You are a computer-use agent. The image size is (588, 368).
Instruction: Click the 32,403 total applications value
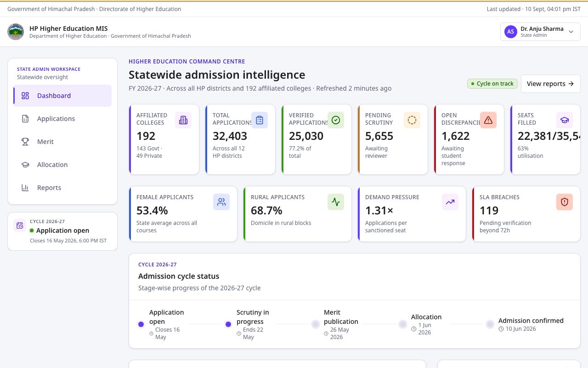(x=230, y=136)
